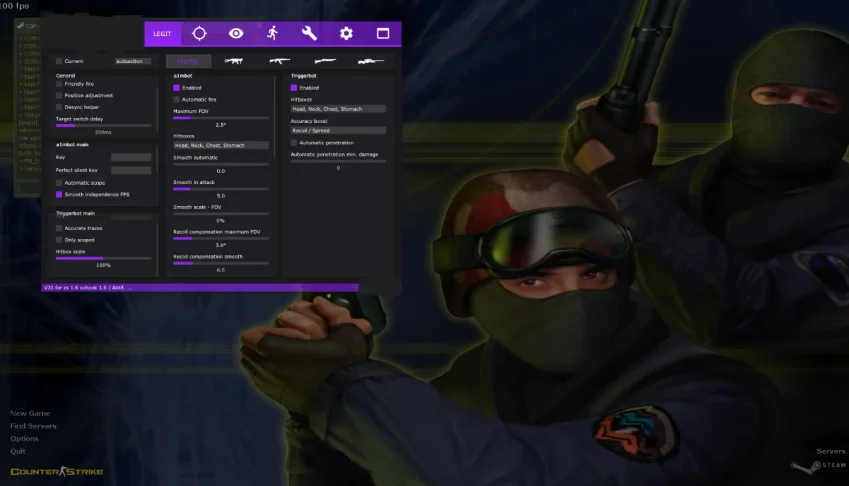
Task: Select the shotgun weapon icon
Action: pyautogui.click(x=325, y=61)
